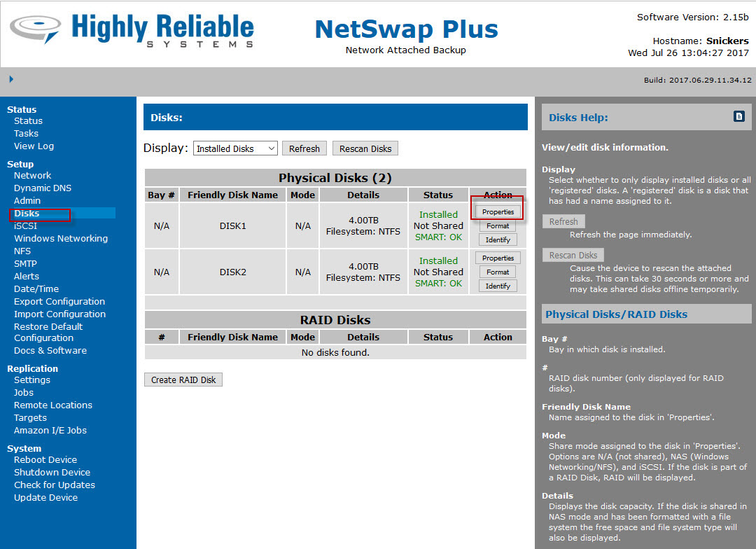756x549 pixels.
Task: Click the Physical Disks (2) table header
Action: [335, 178]
